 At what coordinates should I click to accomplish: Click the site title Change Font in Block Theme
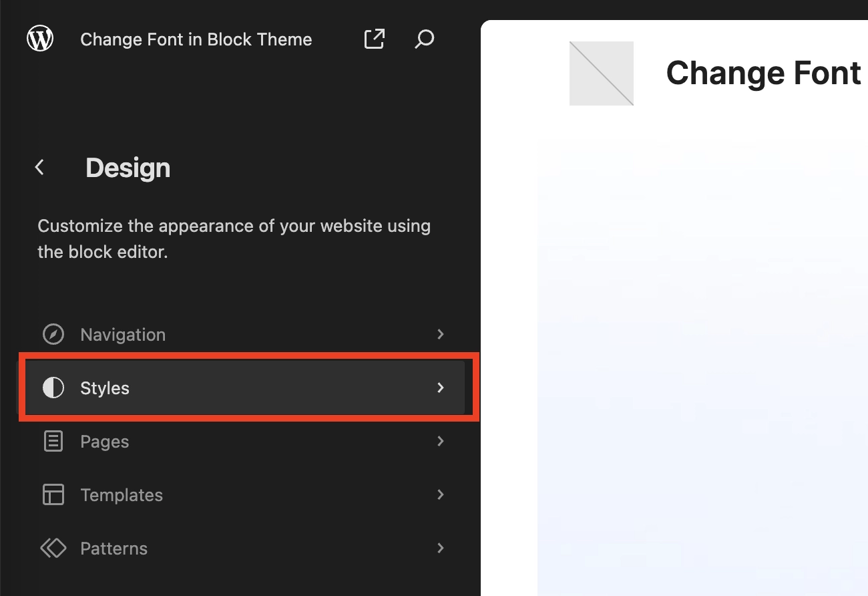196,39
